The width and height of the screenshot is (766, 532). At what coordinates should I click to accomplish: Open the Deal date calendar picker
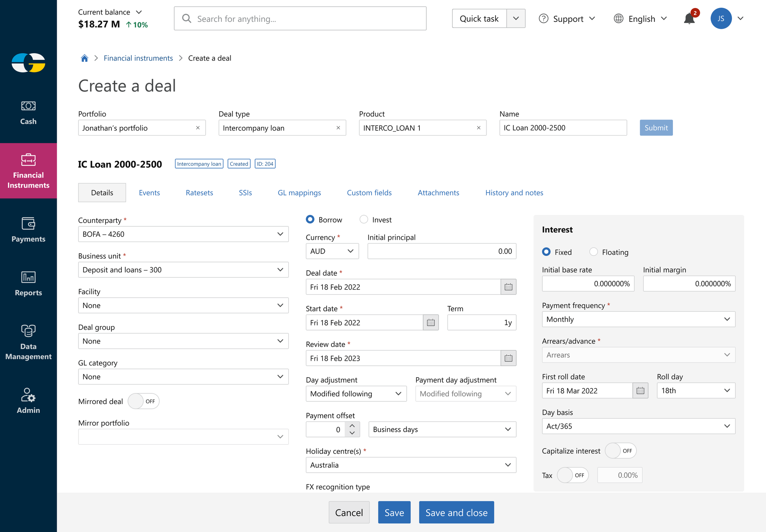tap(508, 287)
